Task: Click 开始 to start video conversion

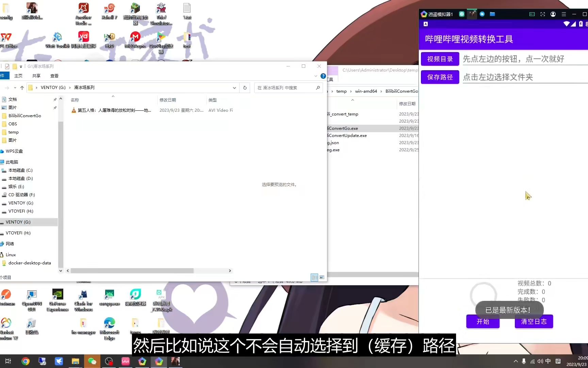Action: click(x=483, y=321)
